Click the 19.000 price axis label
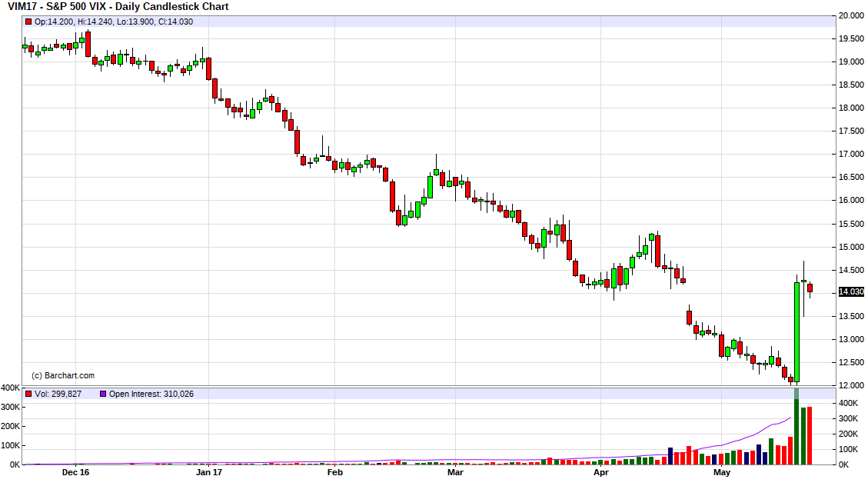This screenshot has height=496, width=868. click(x=851, y=62)
